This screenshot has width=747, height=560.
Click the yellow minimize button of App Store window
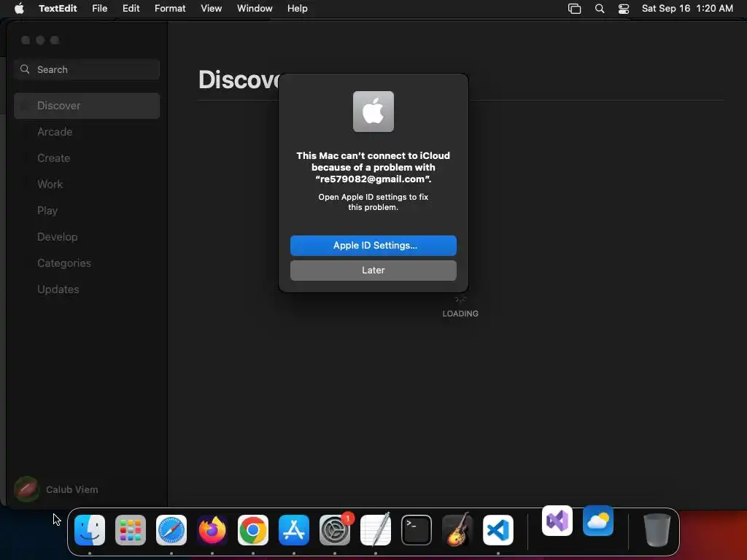(x=41, y=40)
